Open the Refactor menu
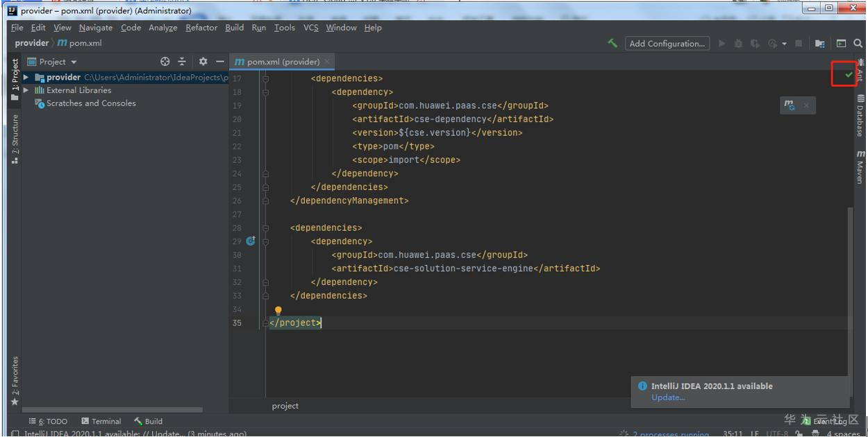 tap(201, 28)
